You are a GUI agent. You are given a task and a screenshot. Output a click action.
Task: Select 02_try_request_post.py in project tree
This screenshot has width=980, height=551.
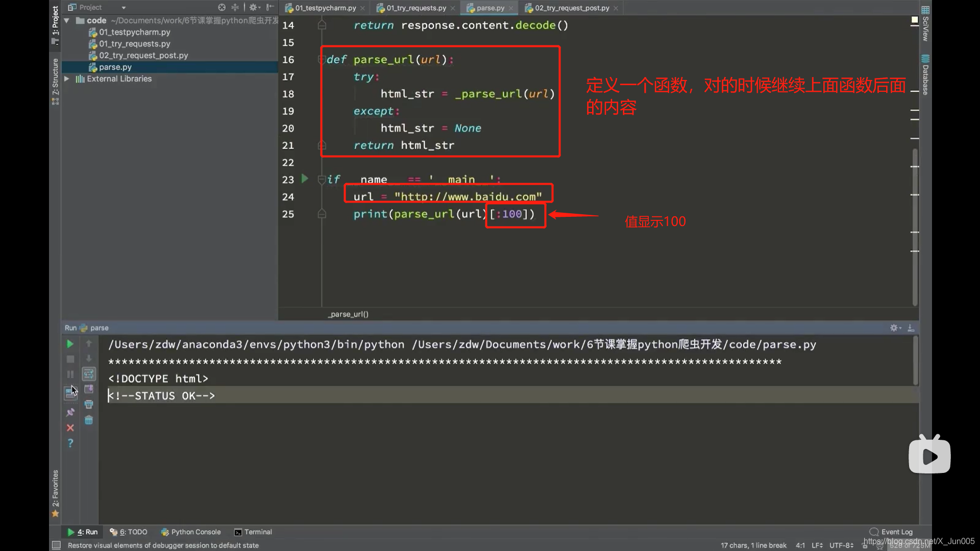pyautogui.click(x=143, y=56)
